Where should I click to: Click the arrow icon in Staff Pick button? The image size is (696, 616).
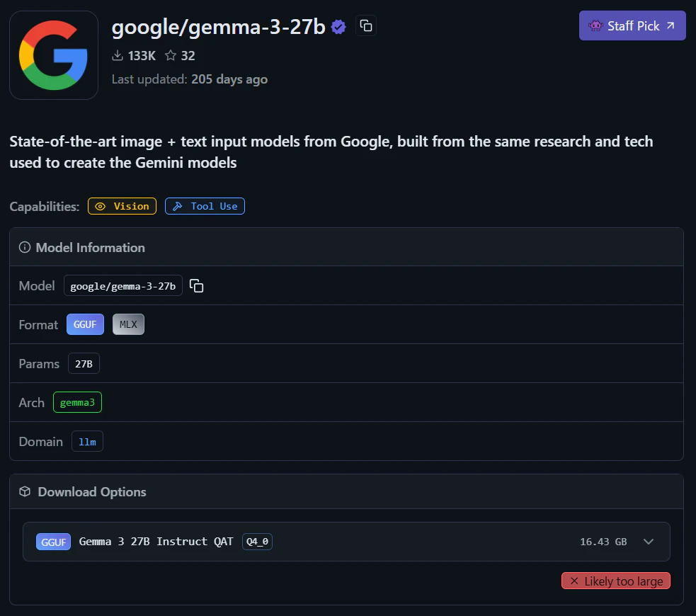tap(671, 25)
